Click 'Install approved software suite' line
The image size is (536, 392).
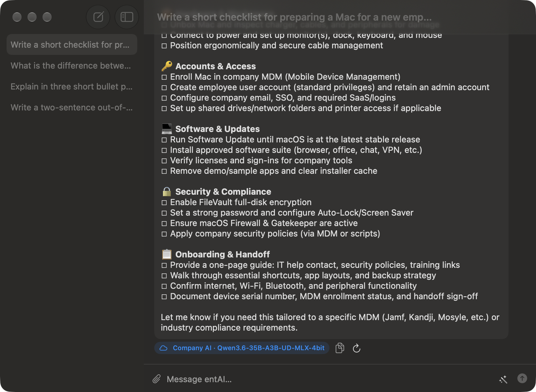pyautogui.click(x=292, y=150)
